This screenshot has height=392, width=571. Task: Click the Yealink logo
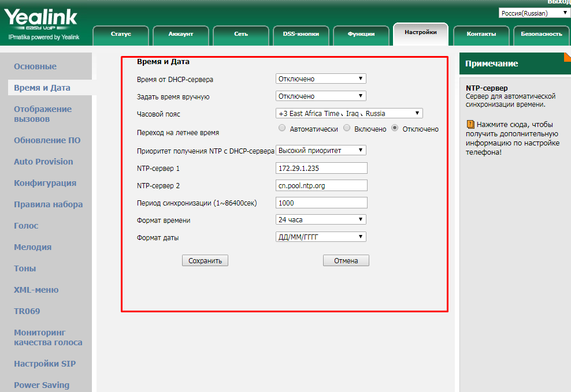(x=40, y=19)
